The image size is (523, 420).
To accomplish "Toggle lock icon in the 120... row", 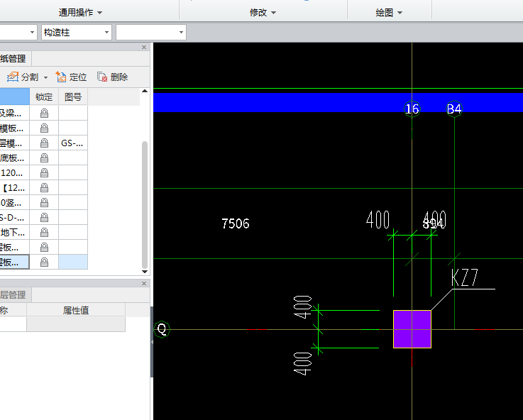I will [x=44, y=172].
